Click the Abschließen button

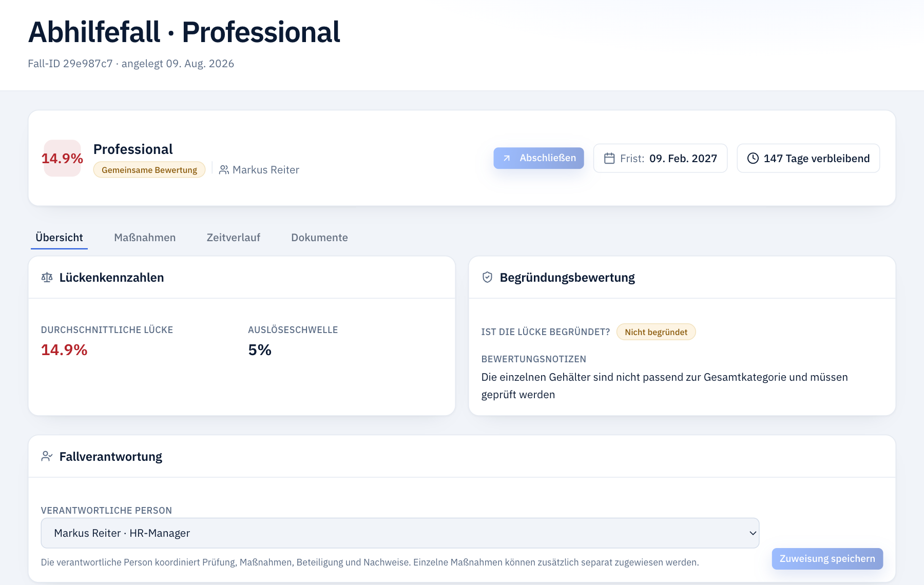[x=538, y=158]
